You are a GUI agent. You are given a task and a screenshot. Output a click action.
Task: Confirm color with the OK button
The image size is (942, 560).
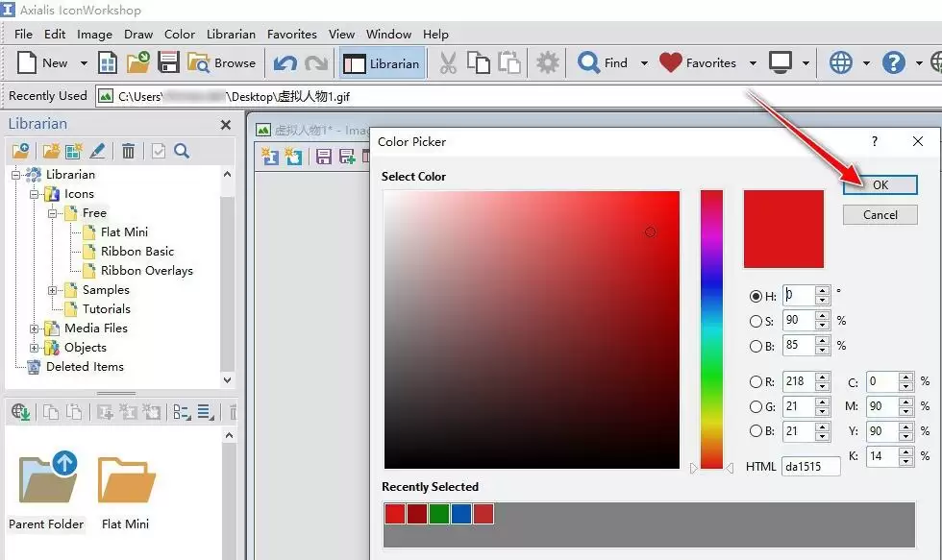880,184
